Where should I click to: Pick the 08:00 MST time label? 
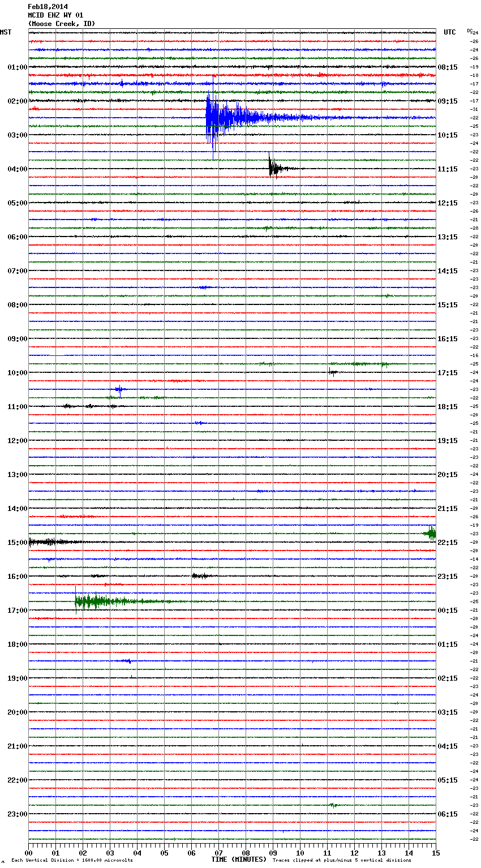coord(18,305)
